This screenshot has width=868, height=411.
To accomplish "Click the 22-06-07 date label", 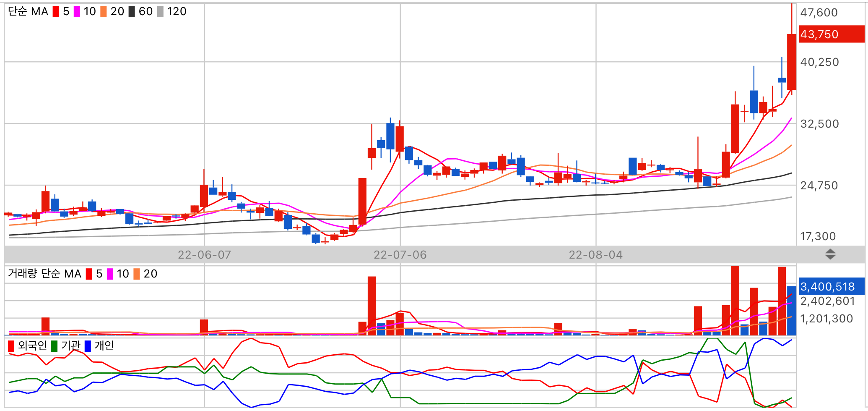I will [x=204, y=255].
